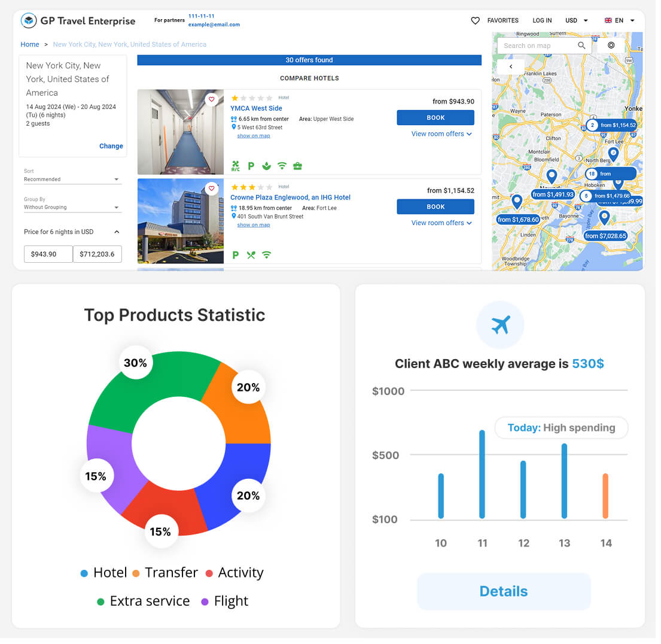Image resolution: width=661 pixels, height=644 pixels.
Task: Click the minimum price field showing $943.90
Action: click(x=48, y=254)
